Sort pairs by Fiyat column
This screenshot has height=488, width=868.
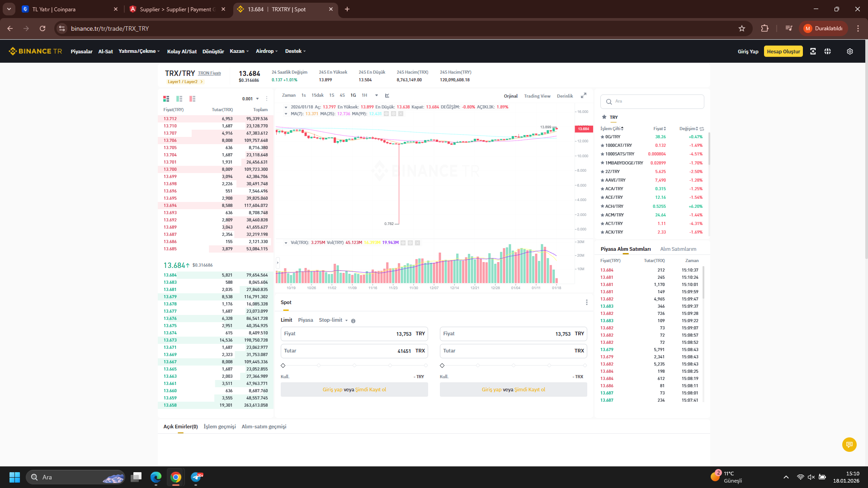pos(660,129)
